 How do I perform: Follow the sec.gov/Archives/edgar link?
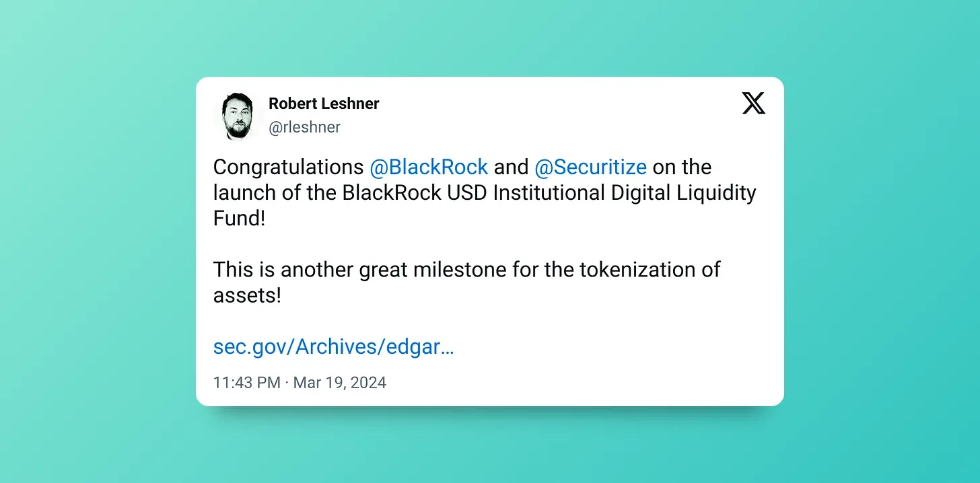333,347
